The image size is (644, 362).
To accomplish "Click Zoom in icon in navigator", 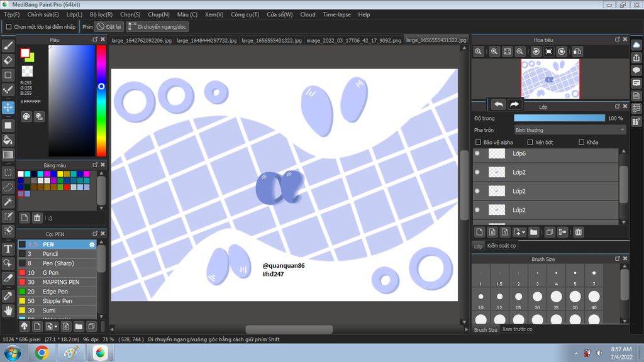I will coord(494,52).
